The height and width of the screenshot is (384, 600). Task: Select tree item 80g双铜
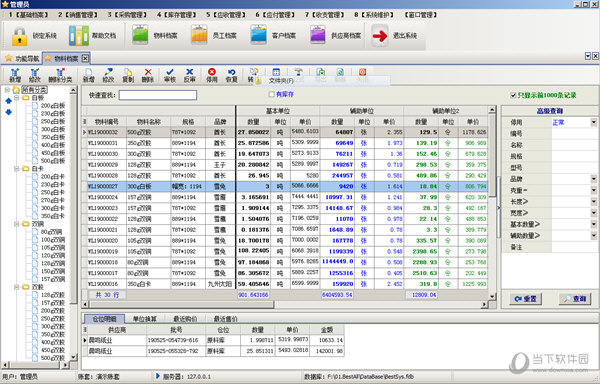click(51, 232)
